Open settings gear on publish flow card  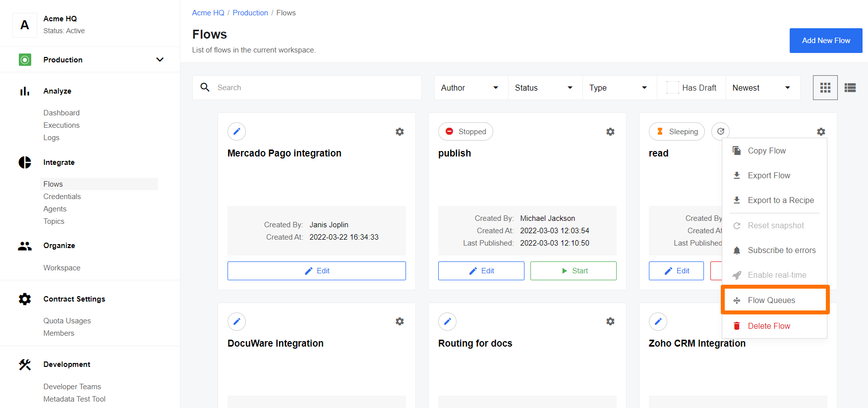[610, 132]
